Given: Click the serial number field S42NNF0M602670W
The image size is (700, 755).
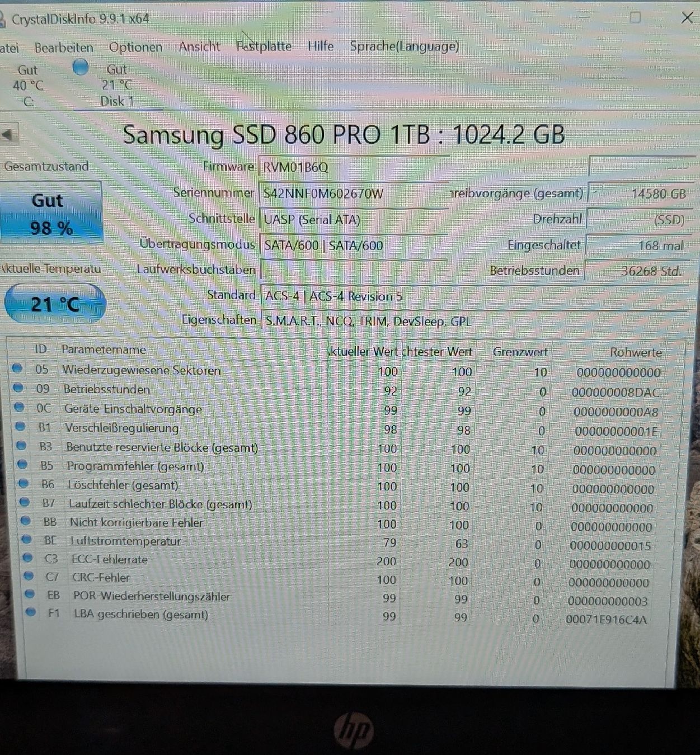Looking at the screenshot, I should pyautogui.click(x=354, y=194).
